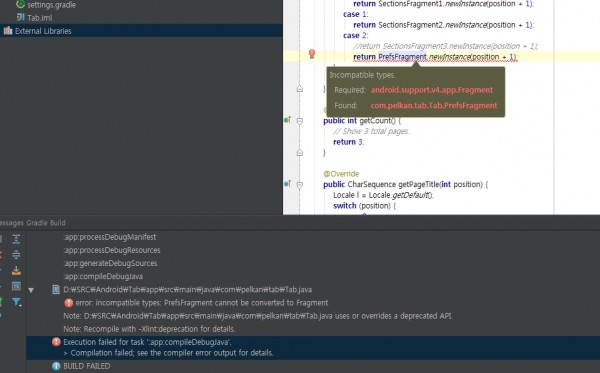Image resolution: width=600 pixels, height=373 pixels.
Task: Click the switch (position) statement
Action: (364, 206)
